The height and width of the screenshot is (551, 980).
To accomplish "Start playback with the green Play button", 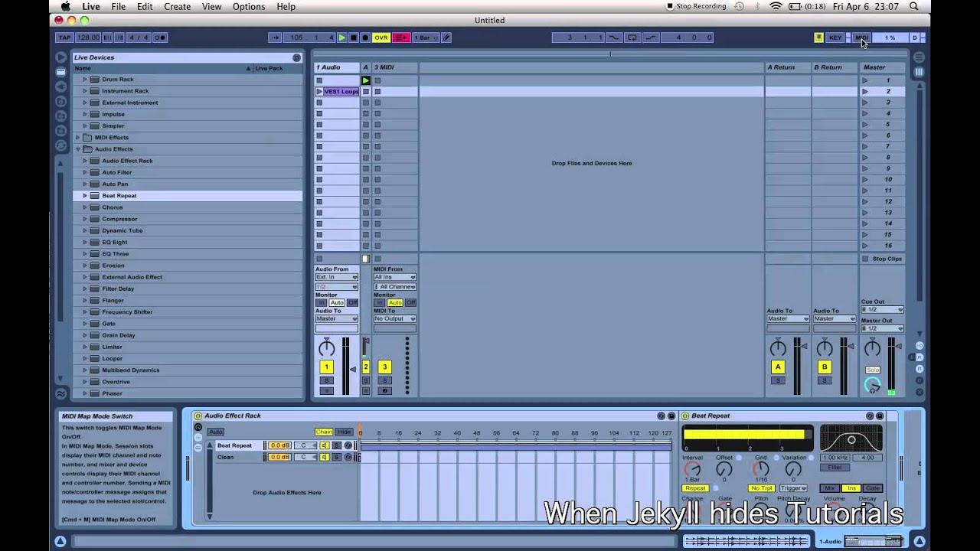I will tap(341, 37).
